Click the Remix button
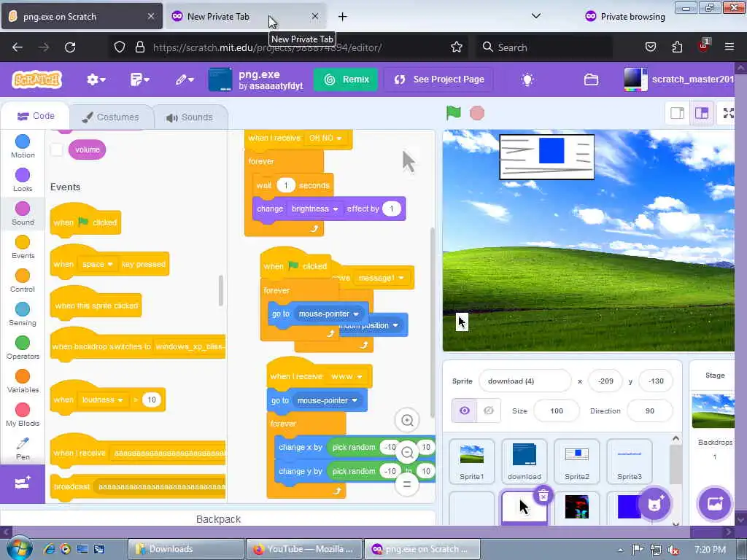The width and height of the screenshot is (747, 560). tap(346, 79)
